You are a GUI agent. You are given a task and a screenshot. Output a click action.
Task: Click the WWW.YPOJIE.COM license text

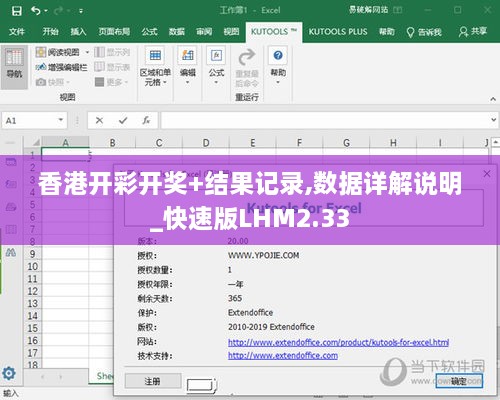[263, 255]
